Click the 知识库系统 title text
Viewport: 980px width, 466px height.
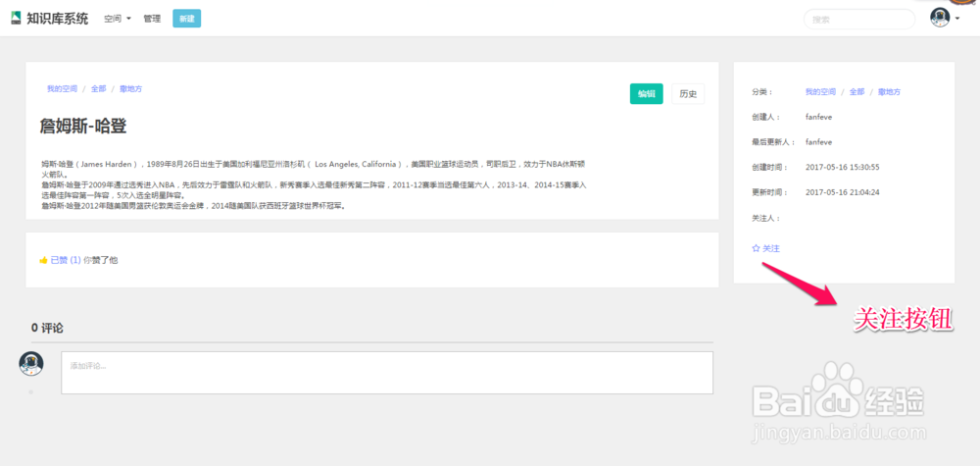click(x=58, y=18)
